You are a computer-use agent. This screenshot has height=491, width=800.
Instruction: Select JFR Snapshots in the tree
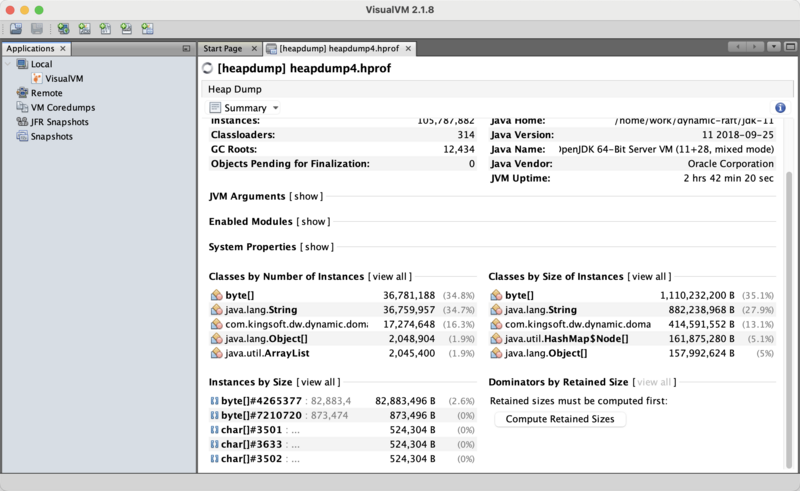59,122
